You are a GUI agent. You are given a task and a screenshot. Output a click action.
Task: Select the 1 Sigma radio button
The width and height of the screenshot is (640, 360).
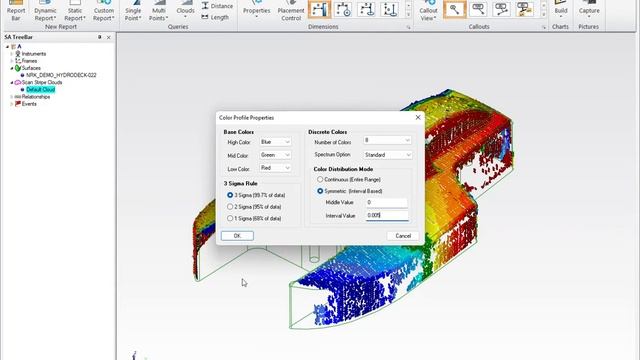coord(230,218)
